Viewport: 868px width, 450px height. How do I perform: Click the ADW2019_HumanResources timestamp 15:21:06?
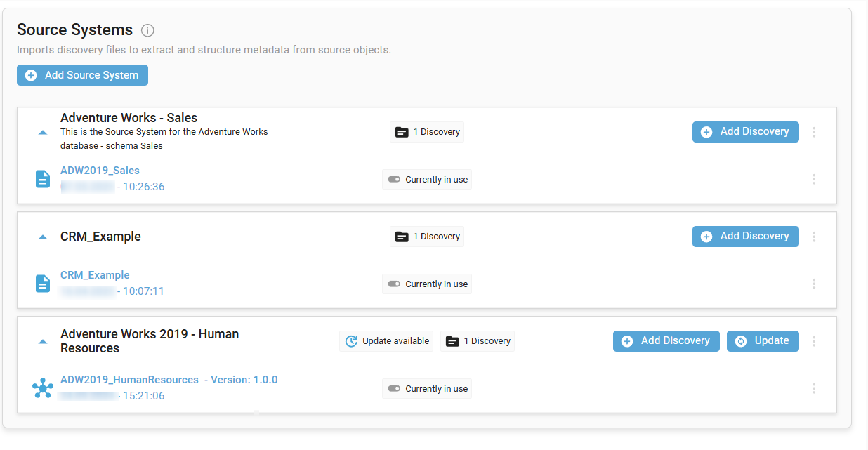tap(144, 396)
